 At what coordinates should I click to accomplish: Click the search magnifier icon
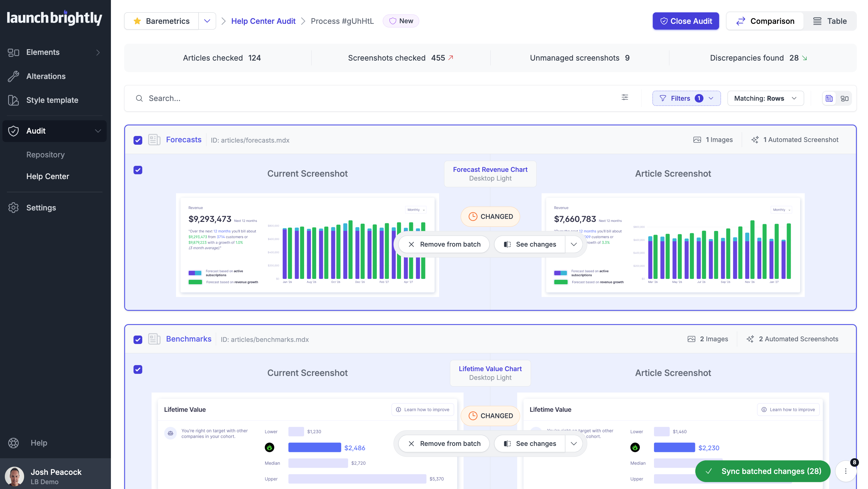tap(139, 98)
